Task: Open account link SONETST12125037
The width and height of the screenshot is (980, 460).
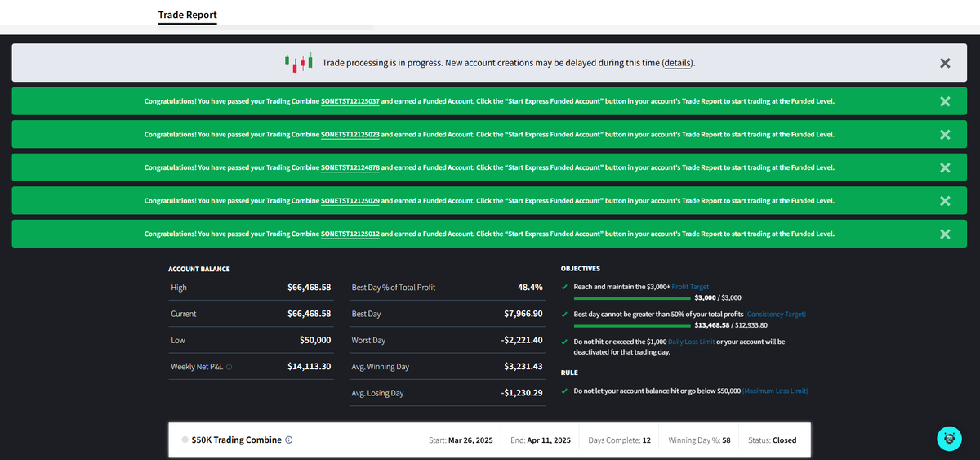Action: (x=350, y=101)
